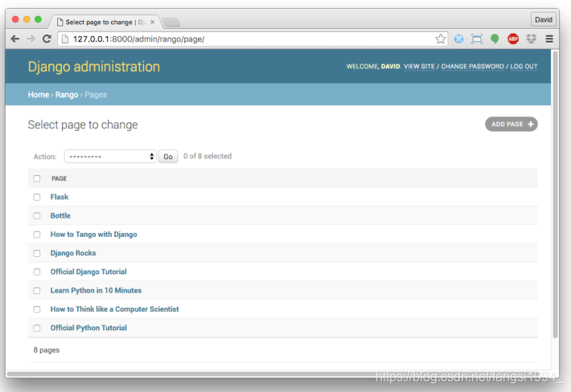The width and height of the screenshot is (571, 392).
Task: Click the green balloon extension icon
Action: (495, 39)
